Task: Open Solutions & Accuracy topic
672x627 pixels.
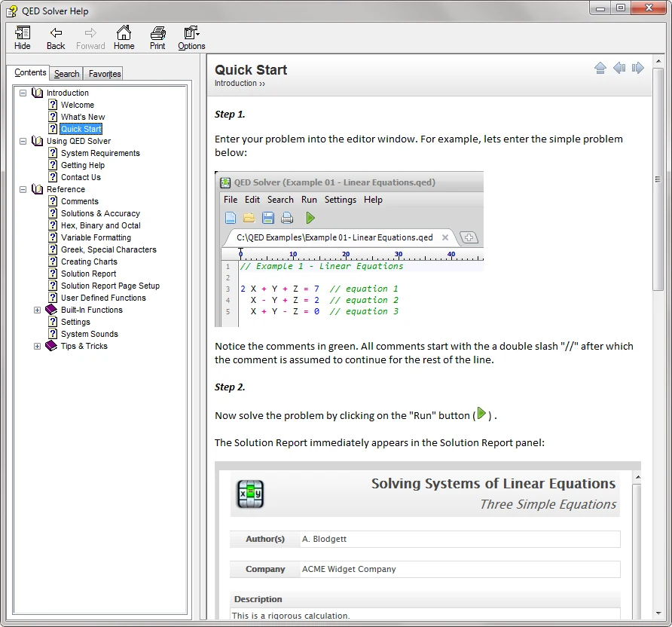Action: [100, 213]
